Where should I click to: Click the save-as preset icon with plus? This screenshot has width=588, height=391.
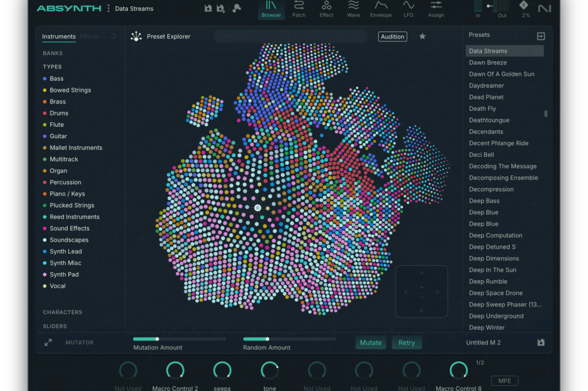point(221,9)
